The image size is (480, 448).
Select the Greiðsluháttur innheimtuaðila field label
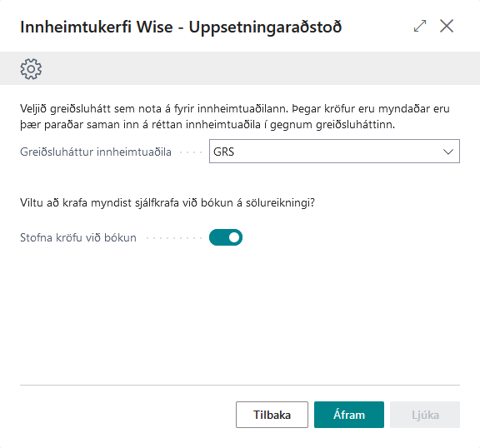click(96, 152)
